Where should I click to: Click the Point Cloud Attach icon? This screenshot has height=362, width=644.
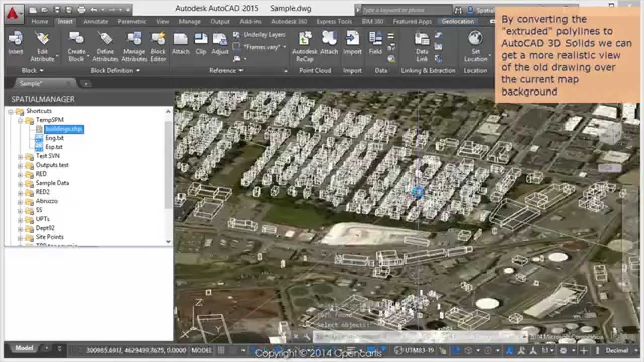tap(329, 38)
